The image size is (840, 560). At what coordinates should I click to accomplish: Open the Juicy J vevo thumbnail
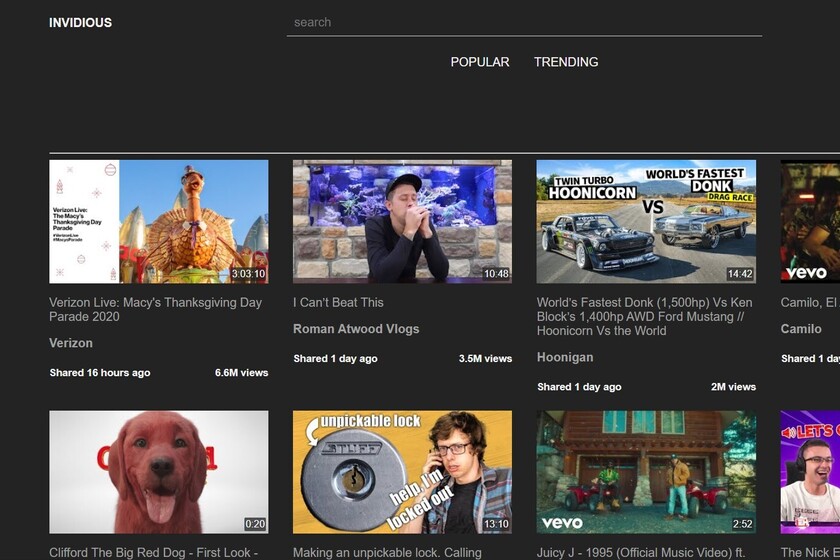point(646,472)
